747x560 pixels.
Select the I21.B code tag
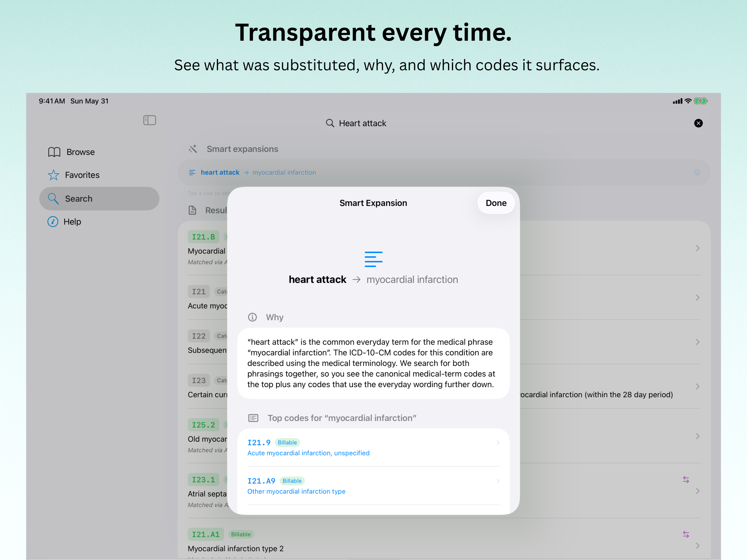point(203,237)
